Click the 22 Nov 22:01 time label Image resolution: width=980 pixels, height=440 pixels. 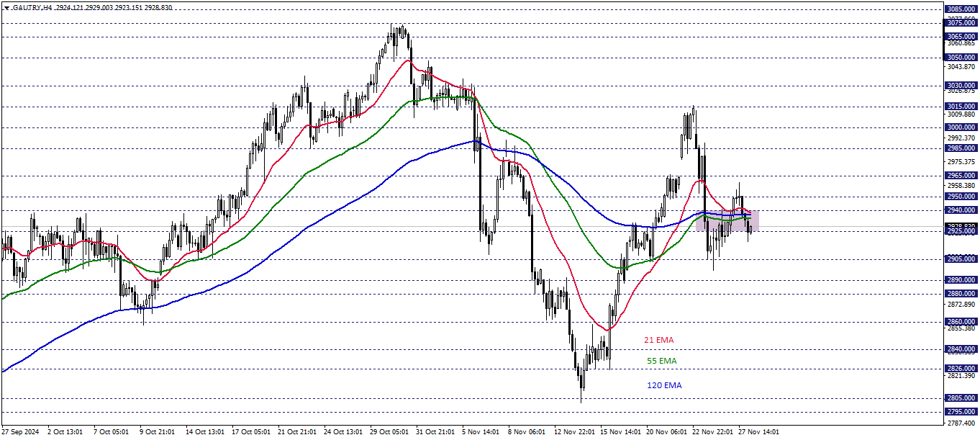[x=712, y=432]
